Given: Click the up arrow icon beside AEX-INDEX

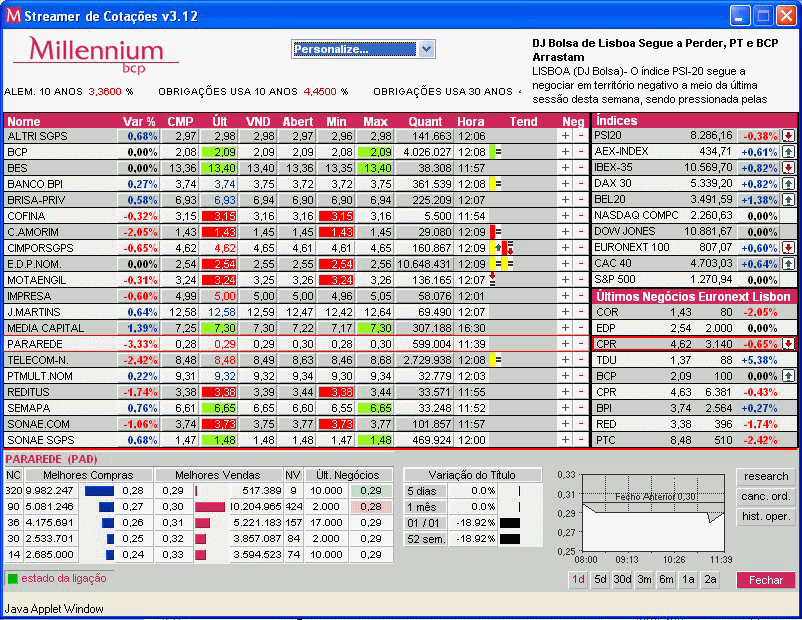Looking at the screenshot, I should click(x=788, y=151).
